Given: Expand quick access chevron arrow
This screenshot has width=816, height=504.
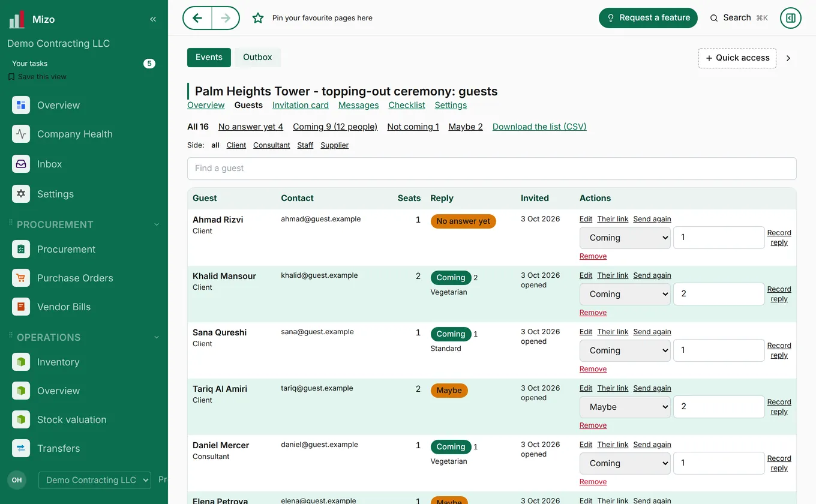Looking at the screenshot, I should click(x=788, y=58).
